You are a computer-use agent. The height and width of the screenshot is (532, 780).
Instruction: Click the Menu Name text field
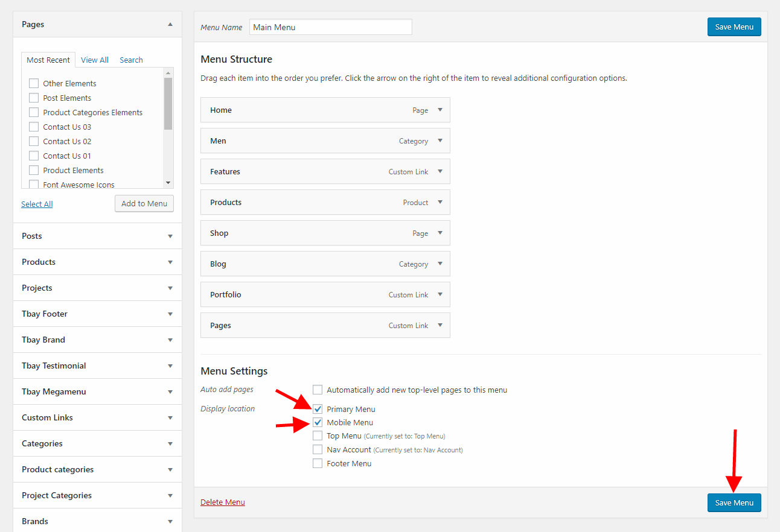pos(330,27)
